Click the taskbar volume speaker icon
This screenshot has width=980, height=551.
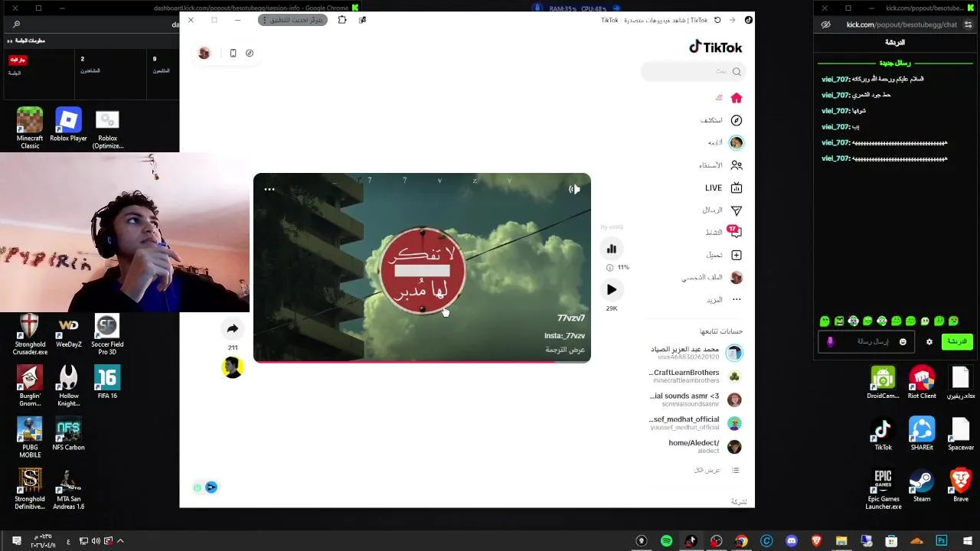[96, 541]
